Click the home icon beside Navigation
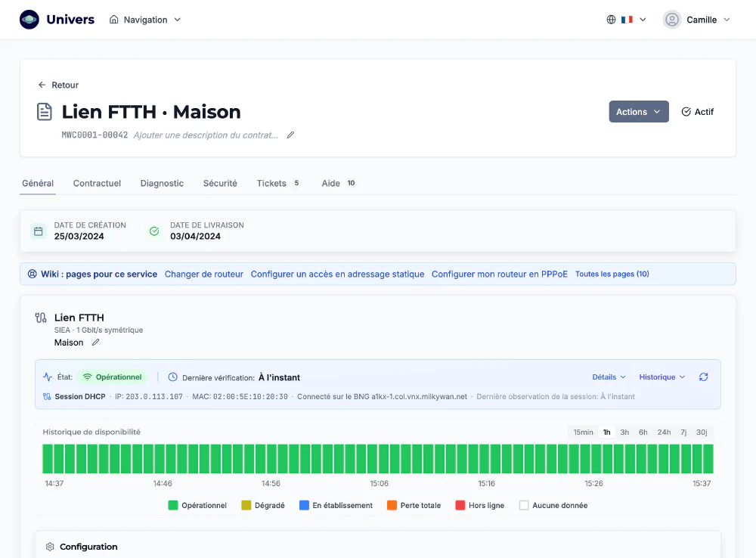The height and width of the screenshot is (558, 756). (x=114, y=20)
